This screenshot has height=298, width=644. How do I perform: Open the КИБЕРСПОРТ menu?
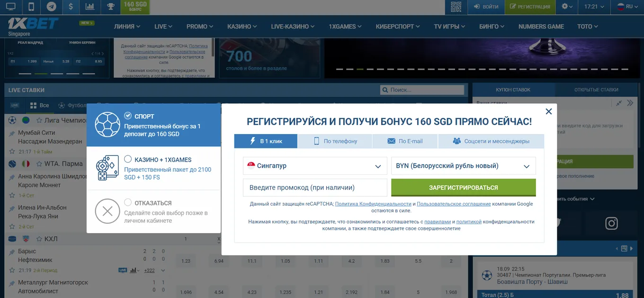click(x=398, y=27)
